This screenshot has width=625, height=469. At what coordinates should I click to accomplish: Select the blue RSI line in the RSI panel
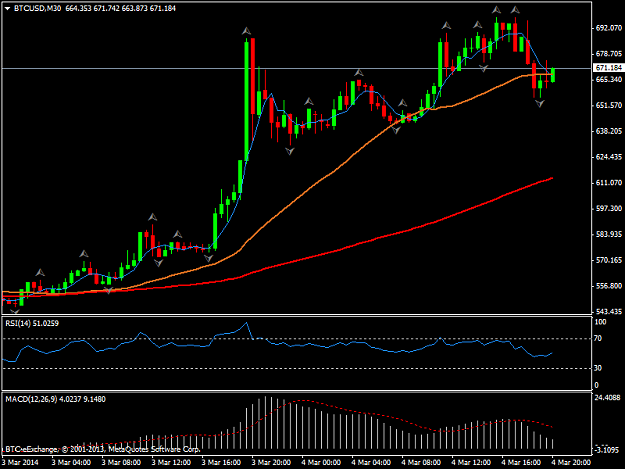point(279,344)
